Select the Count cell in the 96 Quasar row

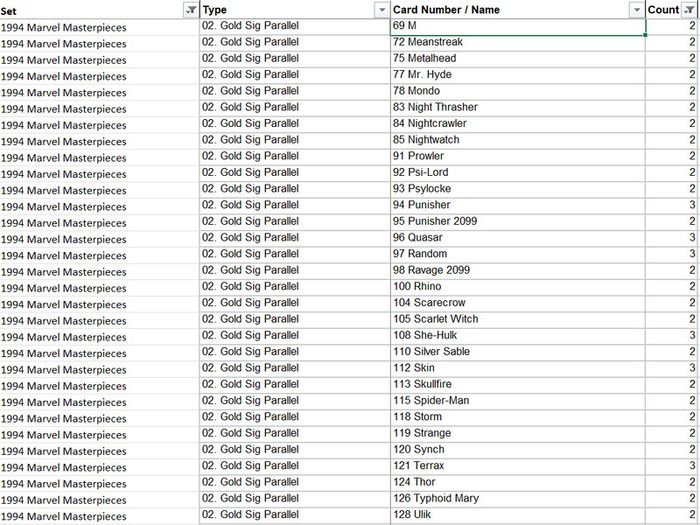(x=672, y=238)
